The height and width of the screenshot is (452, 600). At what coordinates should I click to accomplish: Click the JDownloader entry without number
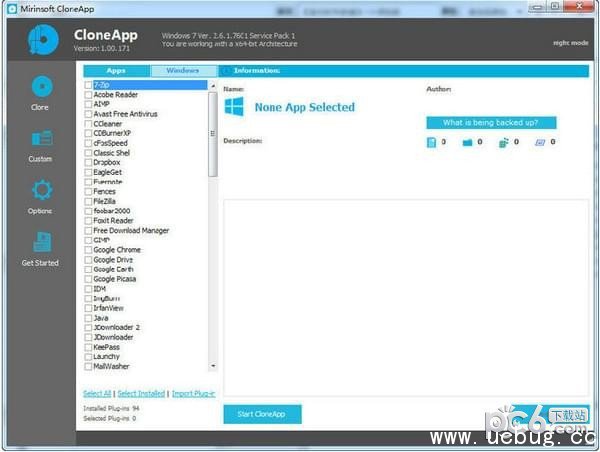coord(113,337)
